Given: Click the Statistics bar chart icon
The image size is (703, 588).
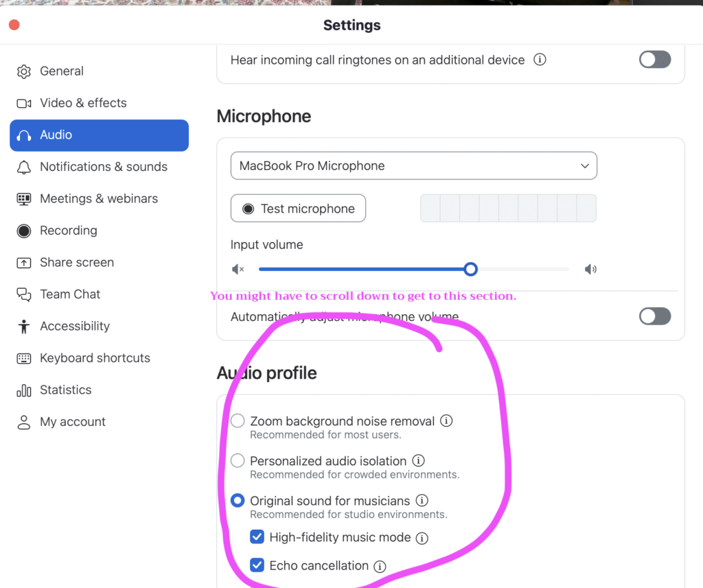Looking at the screenshot, I should (24, 390).
